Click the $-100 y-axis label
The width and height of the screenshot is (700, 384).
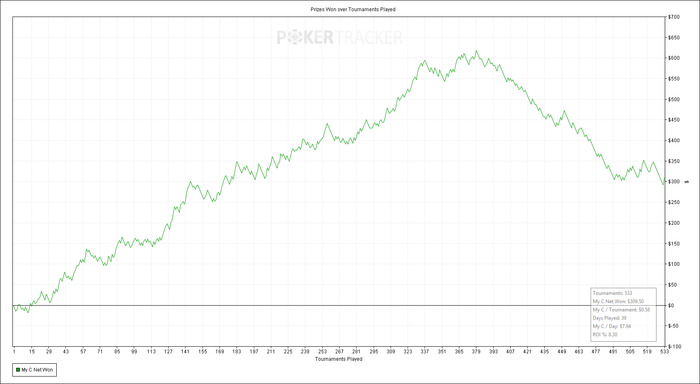coord(674,346)
